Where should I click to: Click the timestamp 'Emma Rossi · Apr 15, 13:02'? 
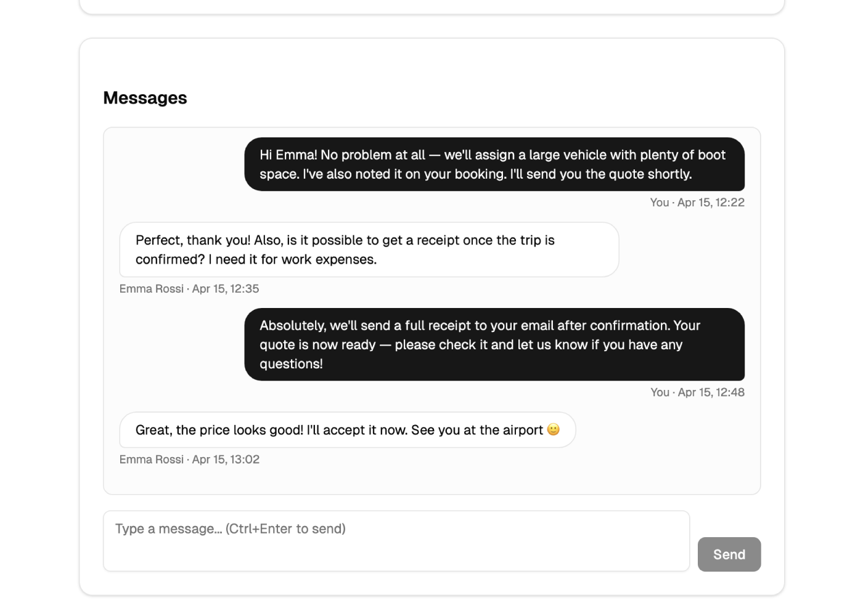click(189, 460)
